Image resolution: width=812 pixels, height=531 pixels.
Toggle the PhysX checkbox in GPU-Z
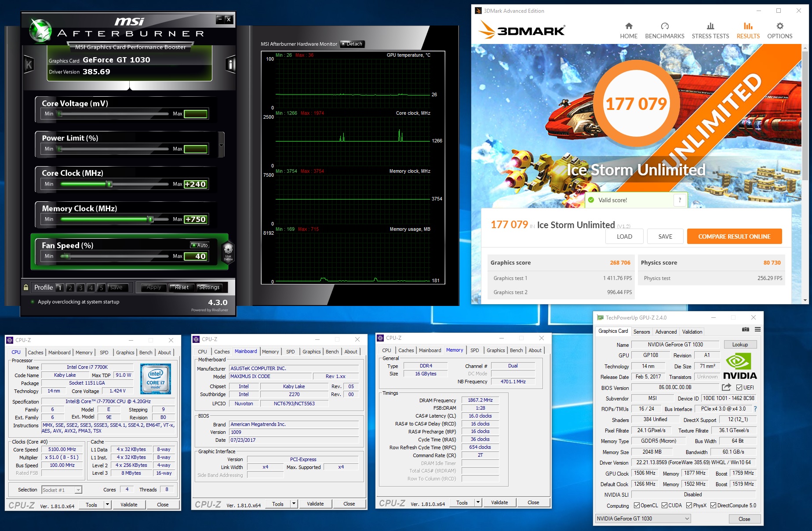tap(689, 506)
